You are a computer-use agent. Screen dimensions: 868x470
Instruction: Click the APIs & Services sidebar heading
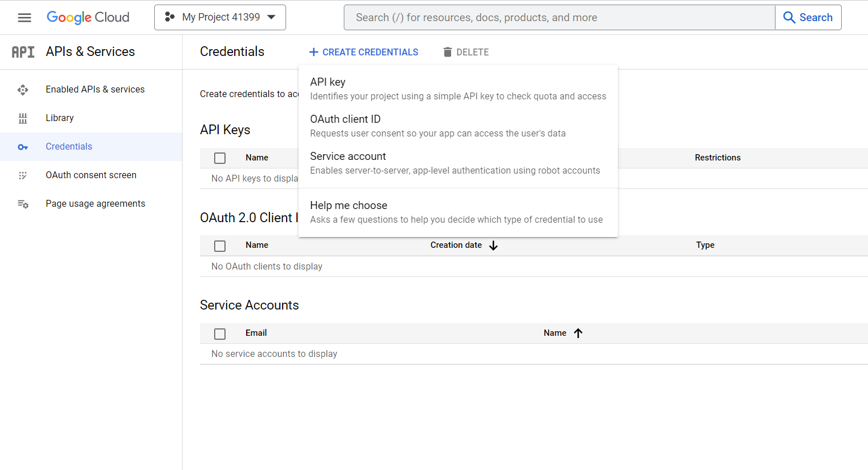pyautogui.click(x=90, y=51)
